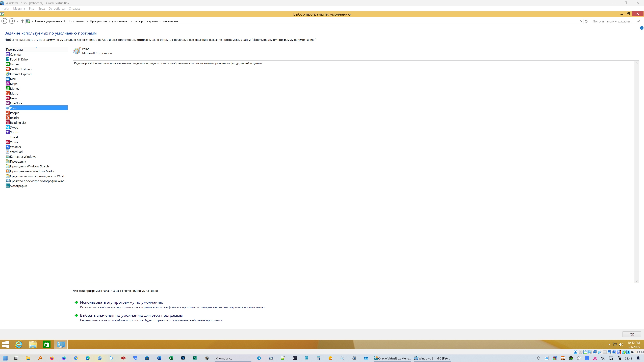Open the Машина menu

19,9
